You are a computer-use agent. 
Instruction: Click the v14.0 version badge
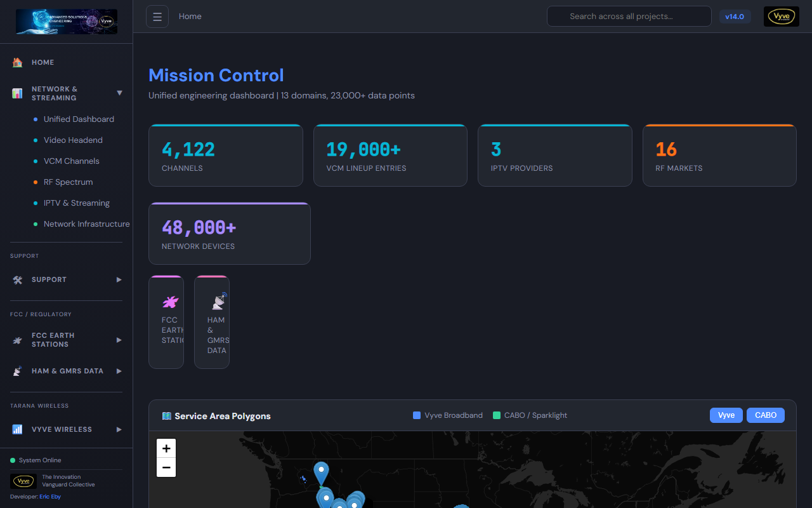[x=735, y=17]
